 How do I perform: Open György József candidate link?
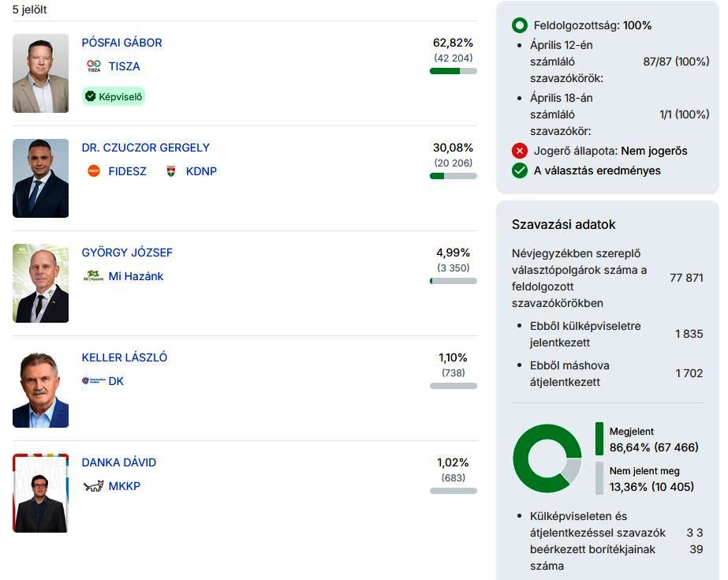click(127, 253)
